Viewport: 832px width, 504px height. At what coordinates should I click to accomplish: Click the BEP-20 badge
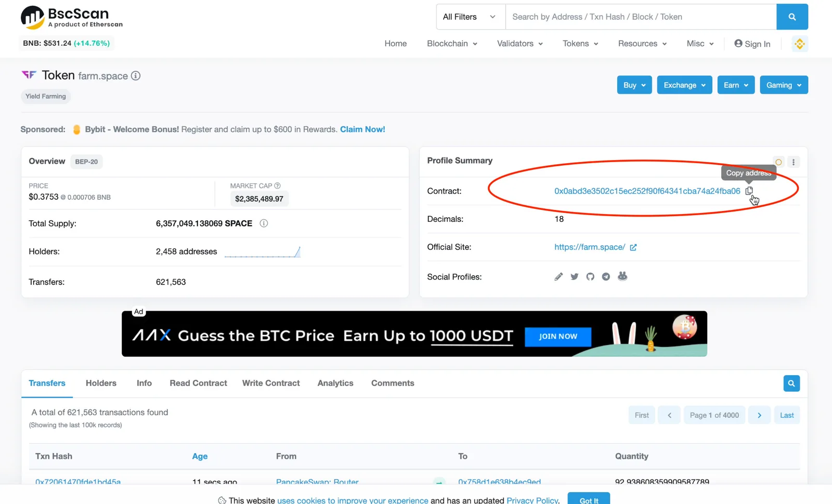coord(86,162)
